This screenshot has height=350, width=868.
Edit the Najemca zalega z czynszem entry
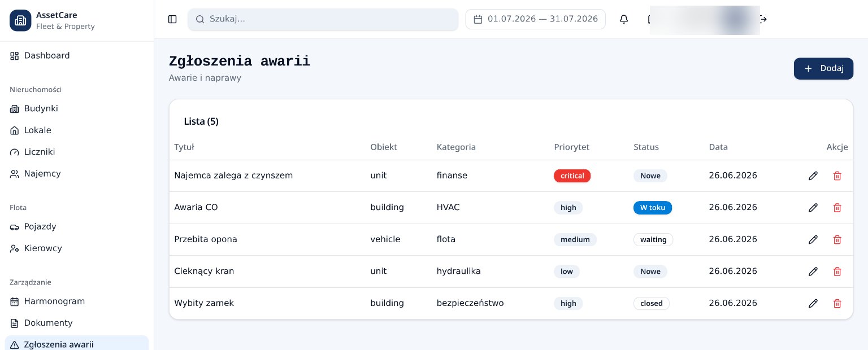813,176
